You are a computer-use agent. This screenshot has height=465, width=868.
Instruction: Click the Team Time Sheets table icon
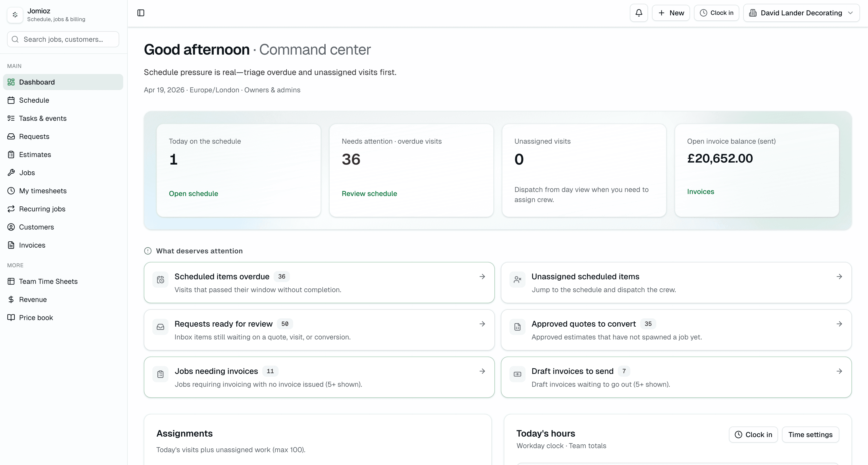(x=11, y=281)
